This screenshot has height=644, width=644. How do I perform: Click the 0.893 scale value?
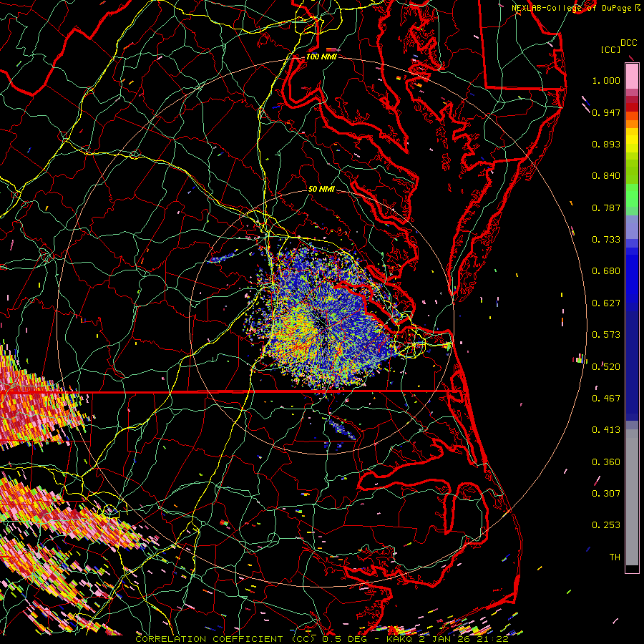point(606,144)
